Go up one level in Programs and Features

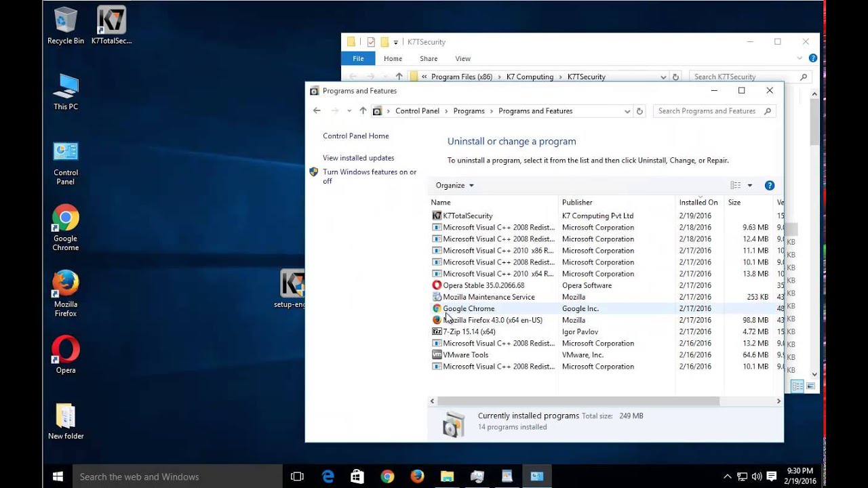tap(363, 110)
